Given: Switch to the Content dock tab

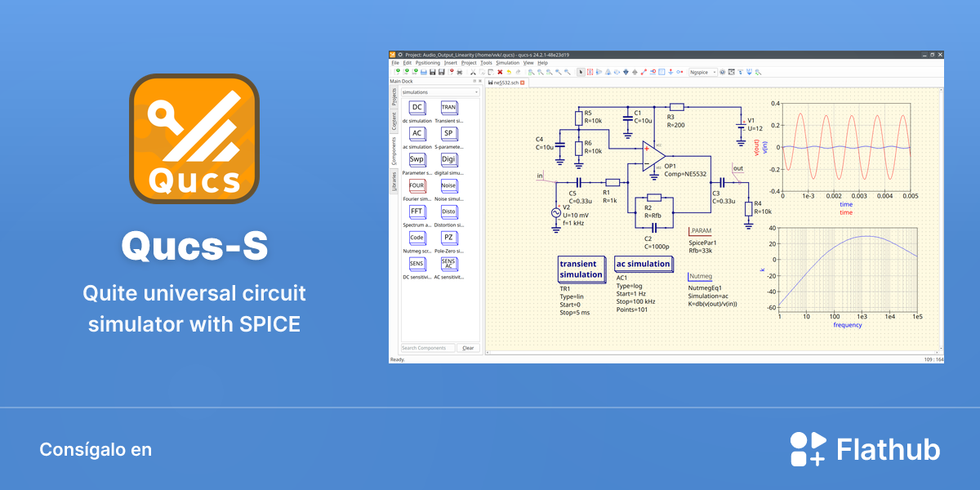Looking at the screenshot, I should coord(394,121).
